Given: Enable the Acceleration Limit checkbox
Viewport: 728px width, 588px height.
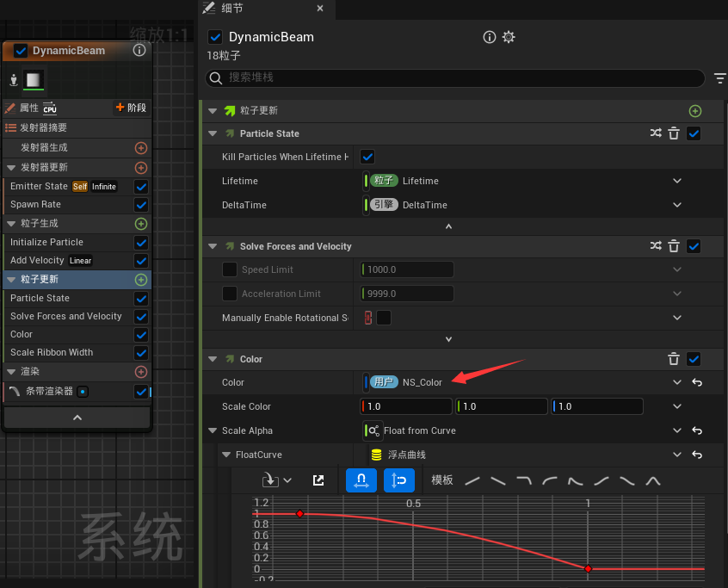Looking at the screenshot, I should tap(230, 294).
